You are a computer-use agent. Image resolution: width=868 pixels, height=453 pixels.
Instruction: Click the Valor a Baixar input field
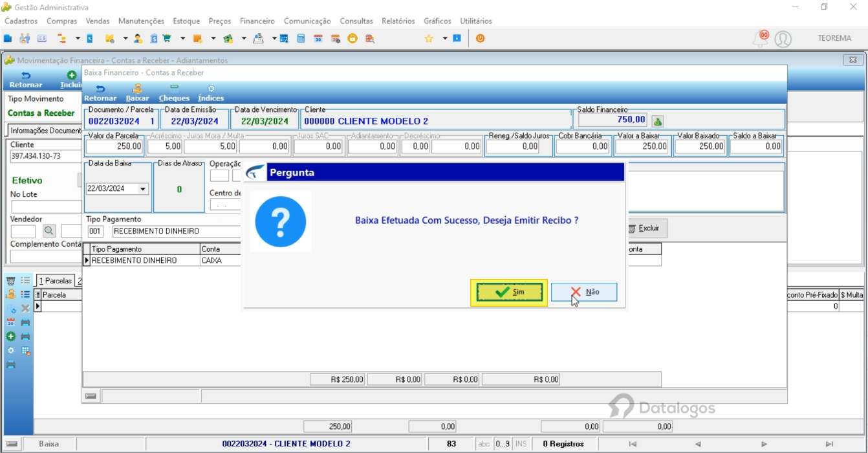(x=642, y=147)
